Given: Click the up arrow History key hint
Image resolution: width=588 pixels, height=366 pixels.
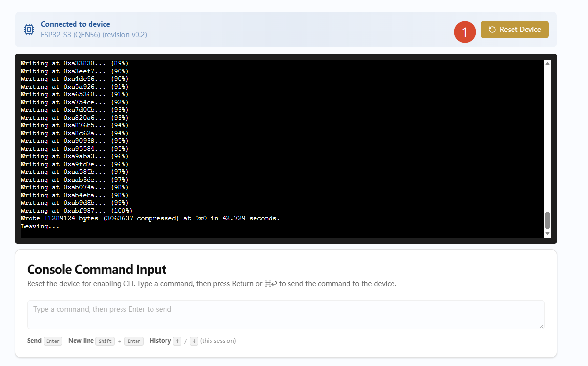Looking at the screenshot, I should point(178,341).
